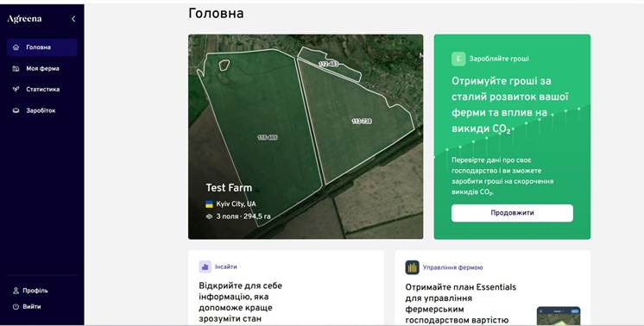Image resolution: width=644 pixels, height=326 pixels.
Task: Open the Моя ферма menu item
Action: click(42, 68)
